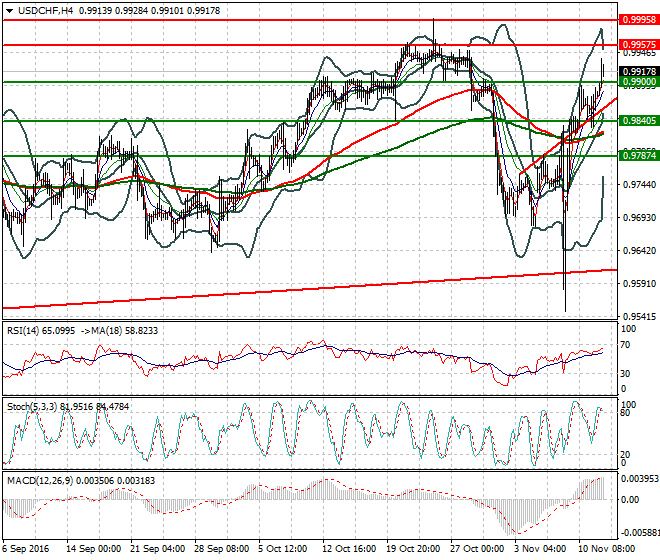Select the ascending red trendline at chart bottom

click(309, 289)
